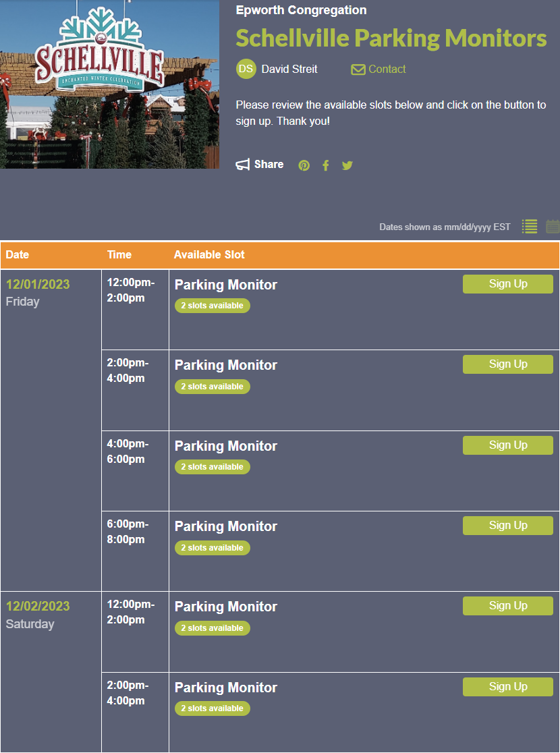Click the 12/01/2023 Friday date cell
The width and height of the screenshot is (560, 753).
tap(38, 293)
